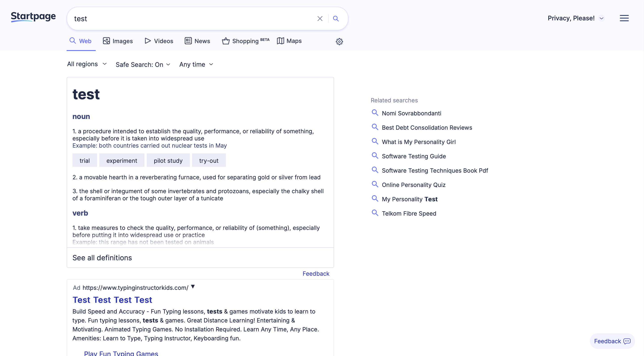Expand the All regions dropdown
This screenshot has height=356, width=644.
click(x=87, y=64)
